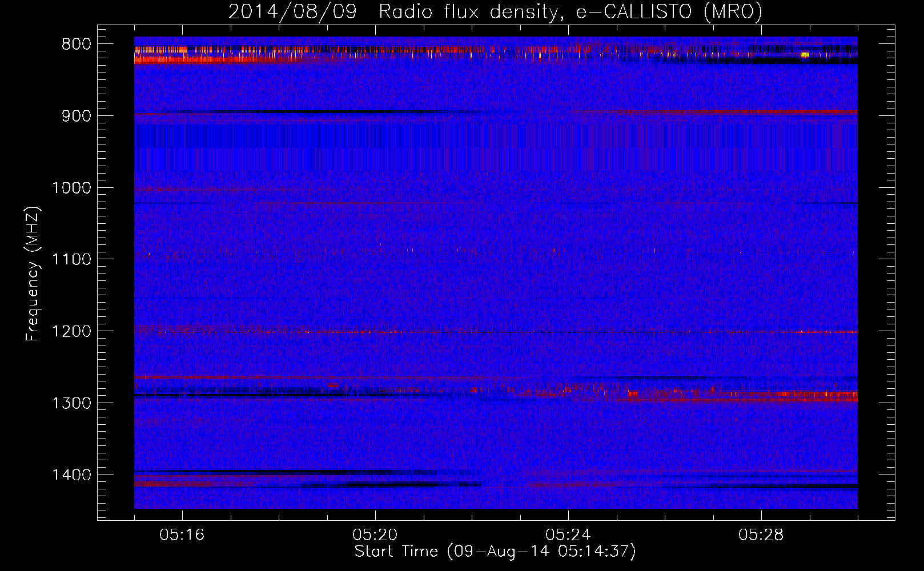Click the "Frequency (MHZ)" axis label

tap(33, 274)
